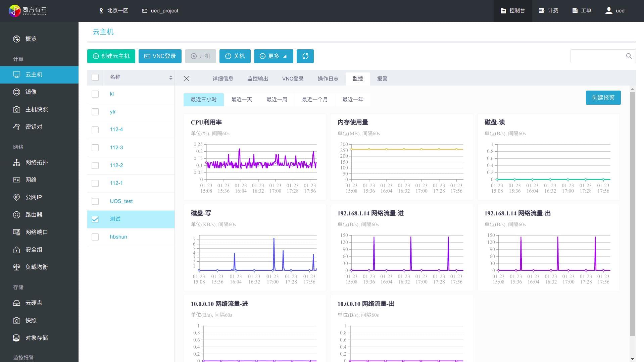
Task: Click the 开机 power-on button
Action: coord(201,56)
